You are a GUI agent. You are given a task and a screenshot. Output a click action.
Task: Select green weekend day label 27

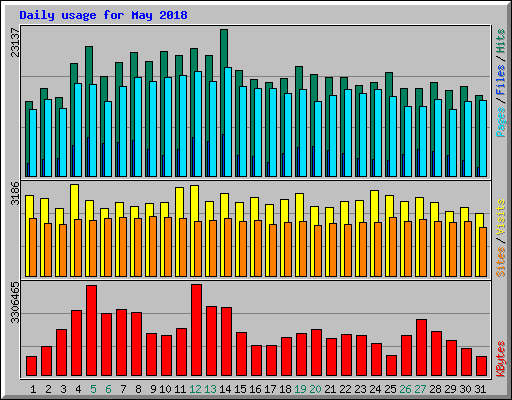[420, 389]
